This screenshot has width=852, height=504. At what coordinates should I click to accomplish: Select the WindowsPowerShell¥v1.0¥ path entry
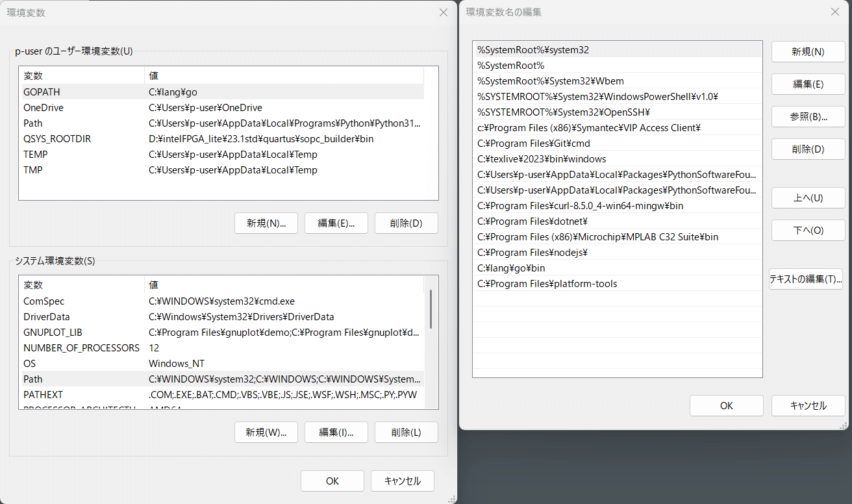pos(617,96)
